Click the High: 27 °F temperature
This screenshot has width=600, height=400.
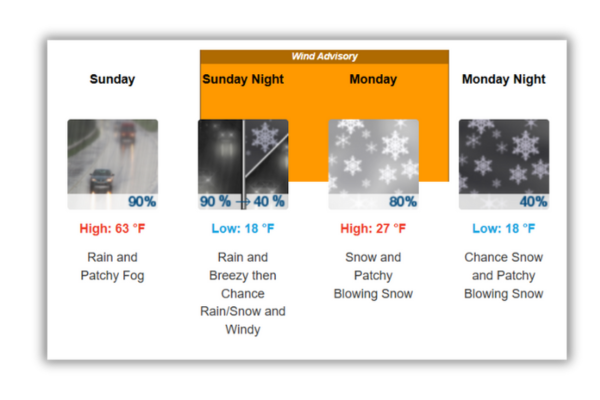pyautogui.click(x=373, y=229)
